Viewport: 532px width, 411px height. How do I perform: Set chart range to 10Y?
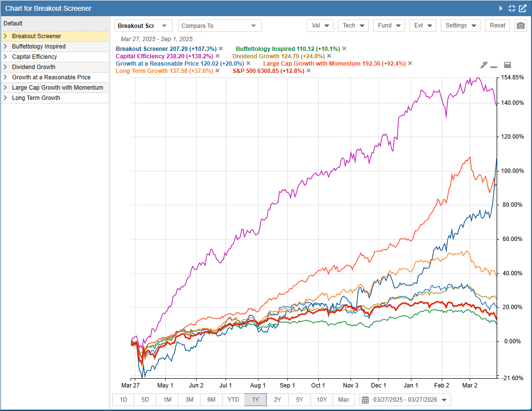322,400
